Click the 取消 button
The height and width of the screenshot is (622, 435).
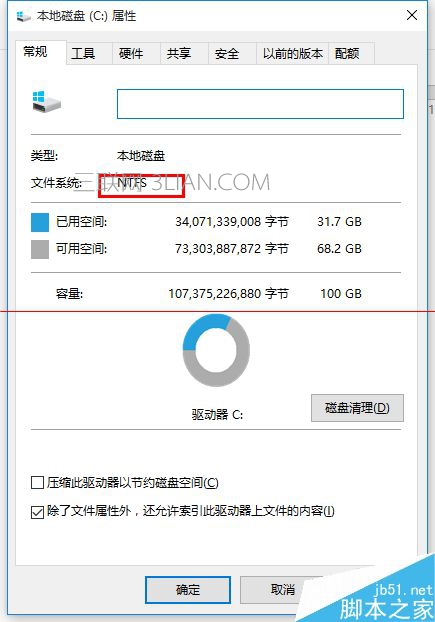click(x=283, y=589)
